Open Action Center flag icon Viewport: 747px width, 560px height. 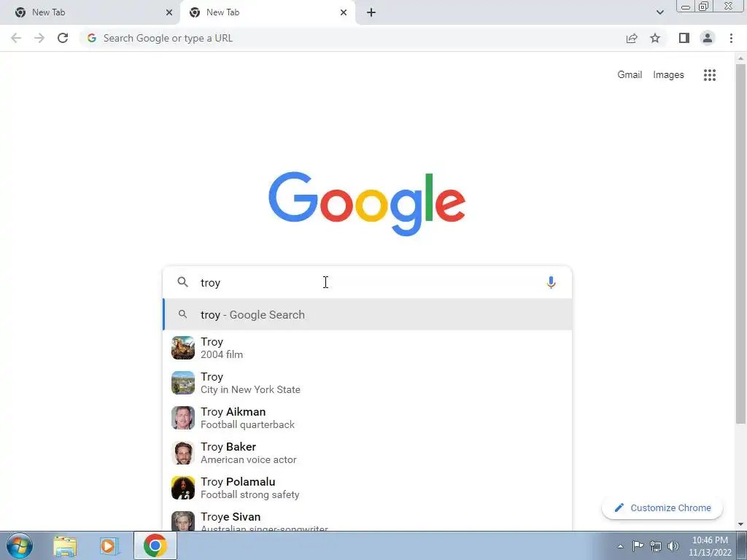pos(638,546)
